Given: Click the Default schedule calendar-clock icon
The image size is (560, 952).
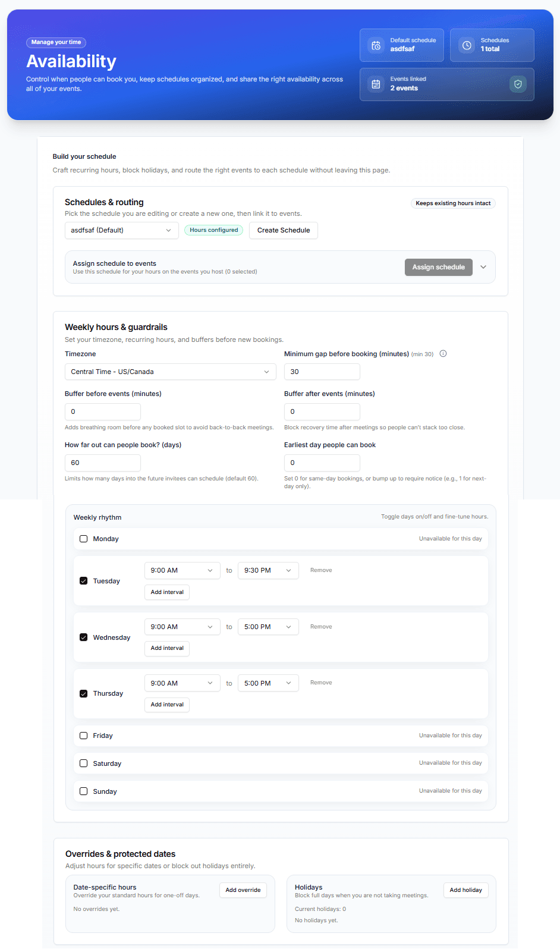Looking at the screenshot, I should coord(376,45).
